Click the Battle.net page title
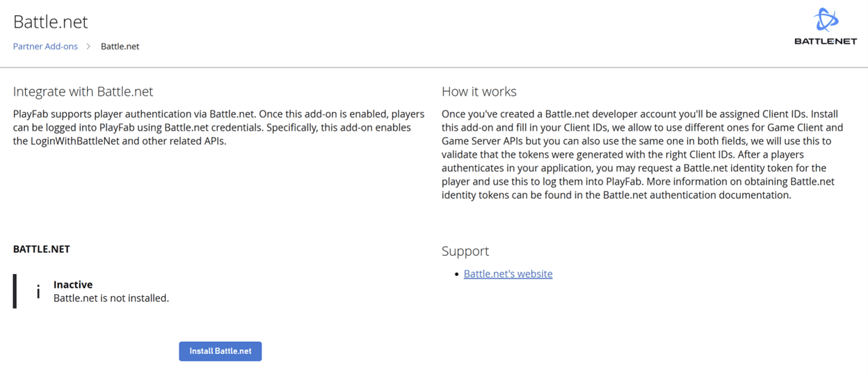The height and width of the screenshot is (379, 868). pos(51,22)
